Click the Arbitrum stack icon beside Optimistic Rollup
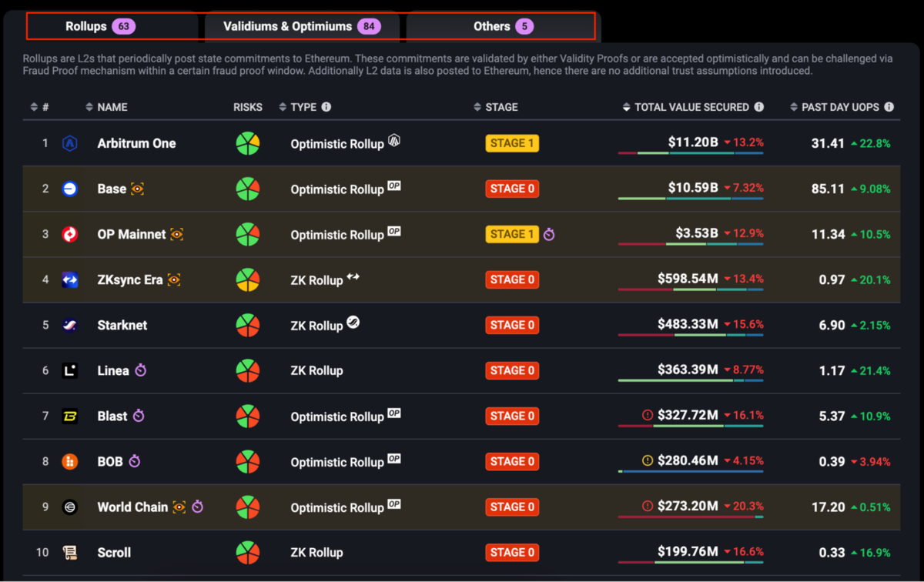Image resolution: width=924 pixels, height=582 pixels. coord(394,140)
